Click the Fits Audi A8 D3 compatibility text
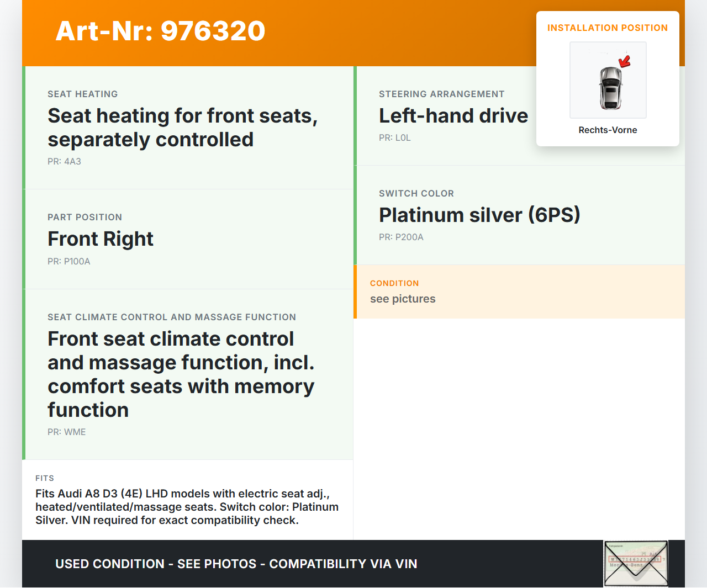707x588 pixels. pyautogui.click(x=187, y=507)
